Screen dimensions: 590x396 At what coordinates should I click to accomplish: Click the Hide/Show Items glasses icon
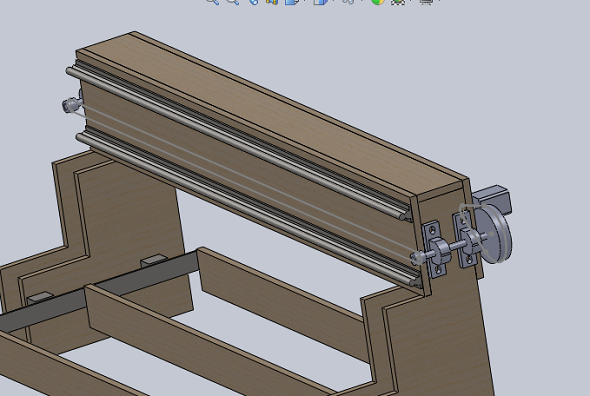point(348,1)
